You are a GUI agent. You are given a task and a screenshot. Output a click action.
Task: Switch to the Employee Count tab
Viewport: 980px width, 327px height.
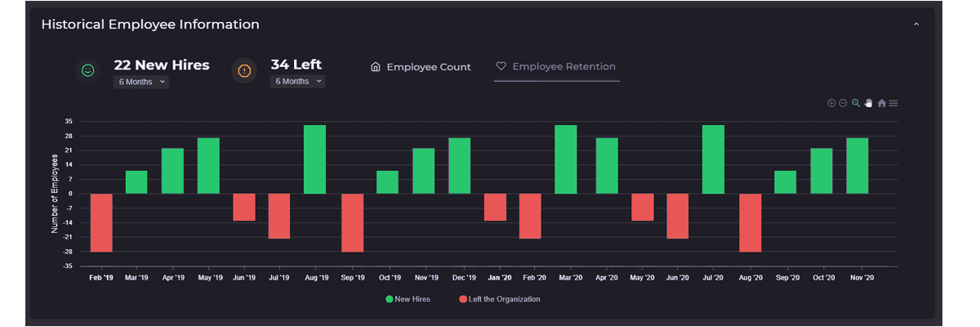[x=421, y=67]
